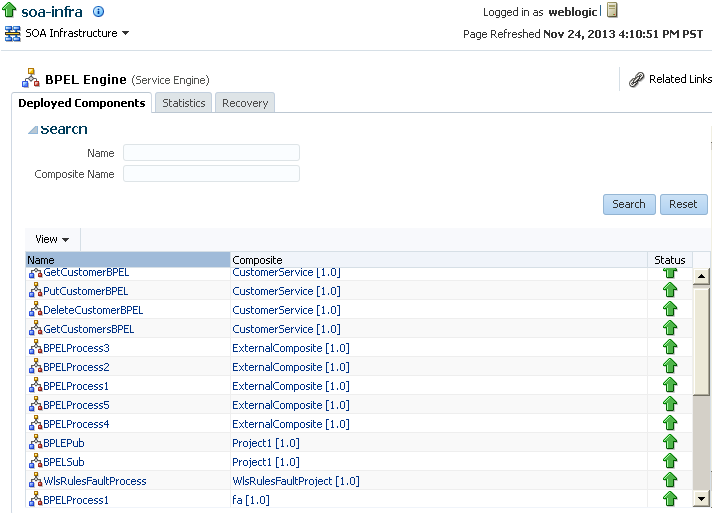Click the status arrow for PutCustomerBPEL

tap(670, 290)
